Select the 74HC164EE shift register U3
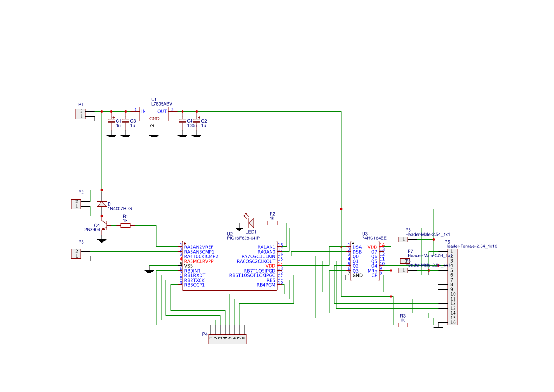 [364, 261]
